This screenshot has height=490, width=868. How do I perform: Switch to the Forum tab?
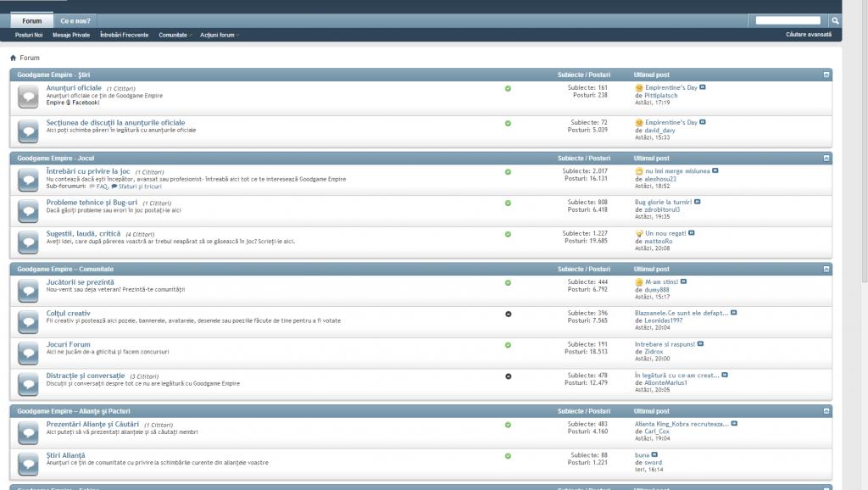coord(32,20)
